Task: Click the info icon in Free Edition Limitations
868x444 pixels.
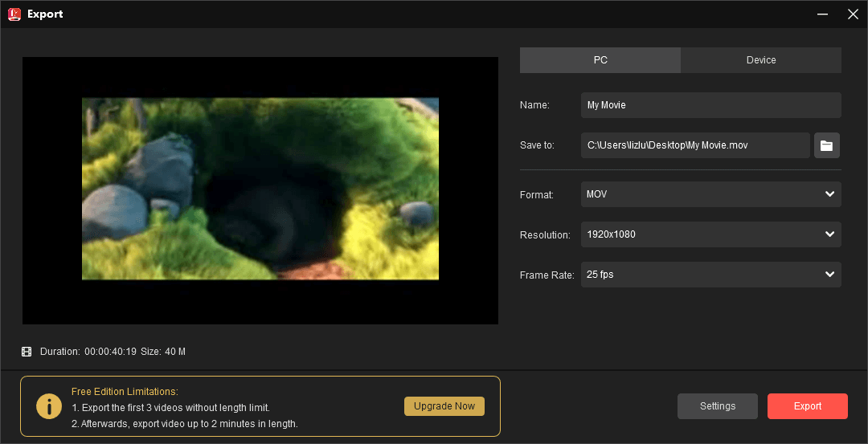Action: pos(49,406)
